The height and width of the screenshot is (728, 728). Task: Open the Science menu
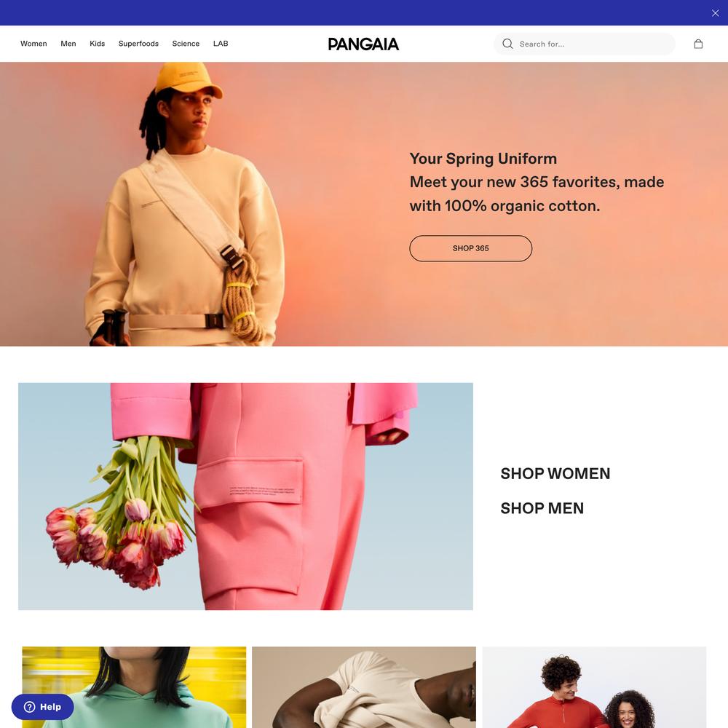tap(186, 44)
